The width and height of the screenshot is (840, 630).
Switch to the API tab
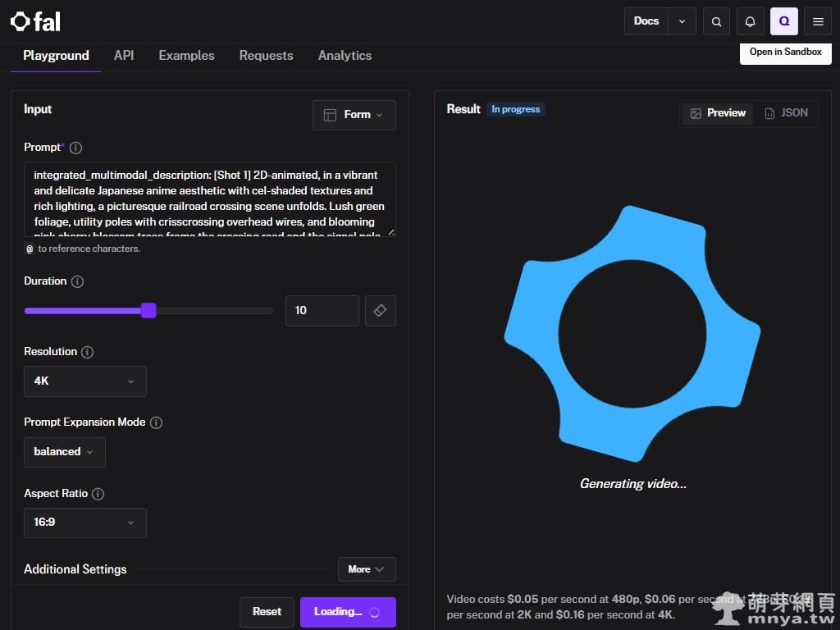tap(124, 56)
